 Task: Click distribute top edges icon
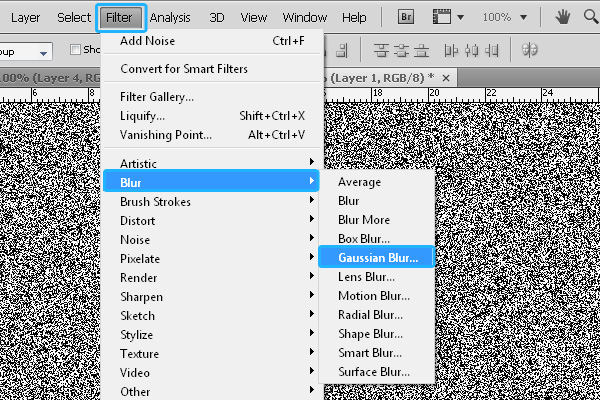[x=382, y=50]
